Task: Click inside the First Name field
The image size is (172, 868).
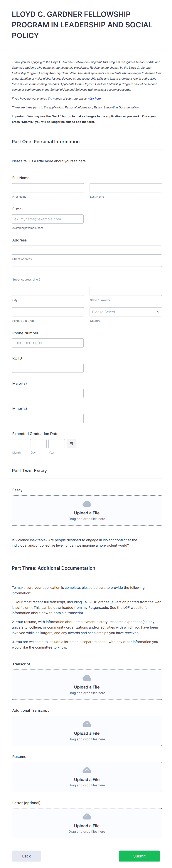Action: (x=48, y=188)
